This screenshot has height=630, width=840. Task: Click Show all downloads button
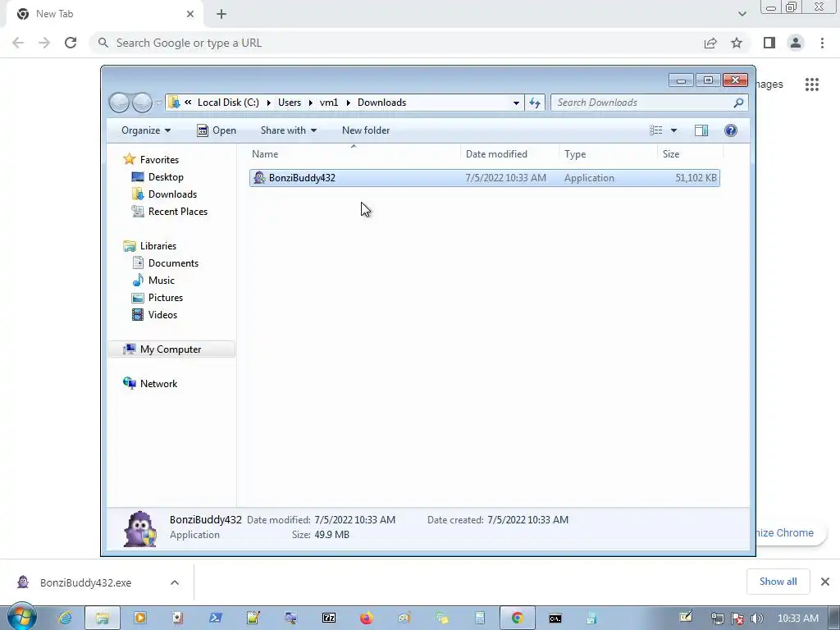(778, 582)
